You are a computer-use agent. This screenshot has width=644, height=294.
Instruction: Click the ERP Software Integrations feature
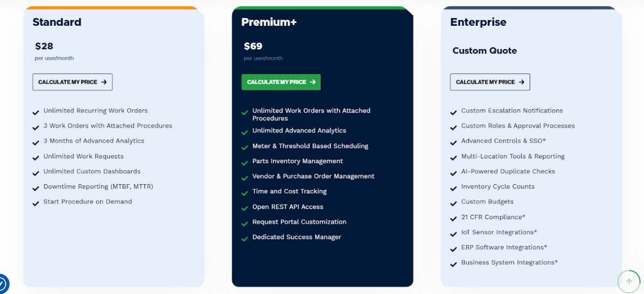pyautogui.click(x=504, y=248)
